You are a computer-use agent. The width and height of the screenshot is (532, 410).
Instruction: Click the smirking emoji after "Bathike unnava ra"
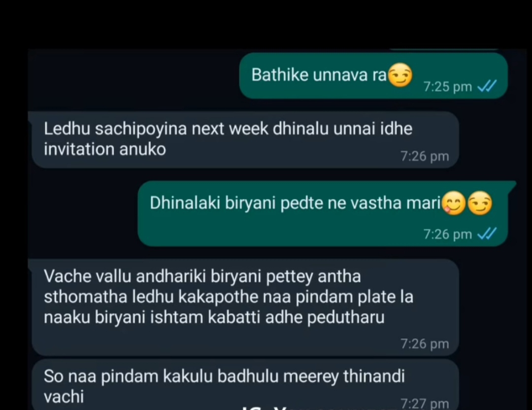400,75
